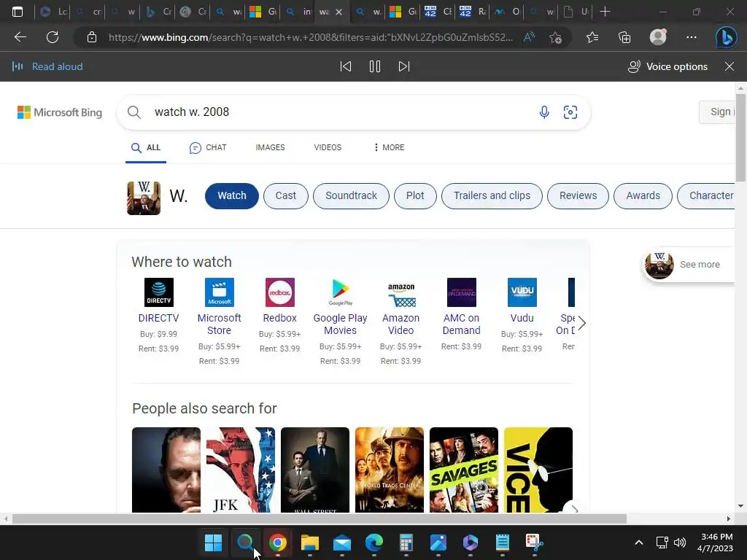Go back to the previous page
Image resolution: width=747 pixels, height=560 pixels.
click(x=20, y=37)
